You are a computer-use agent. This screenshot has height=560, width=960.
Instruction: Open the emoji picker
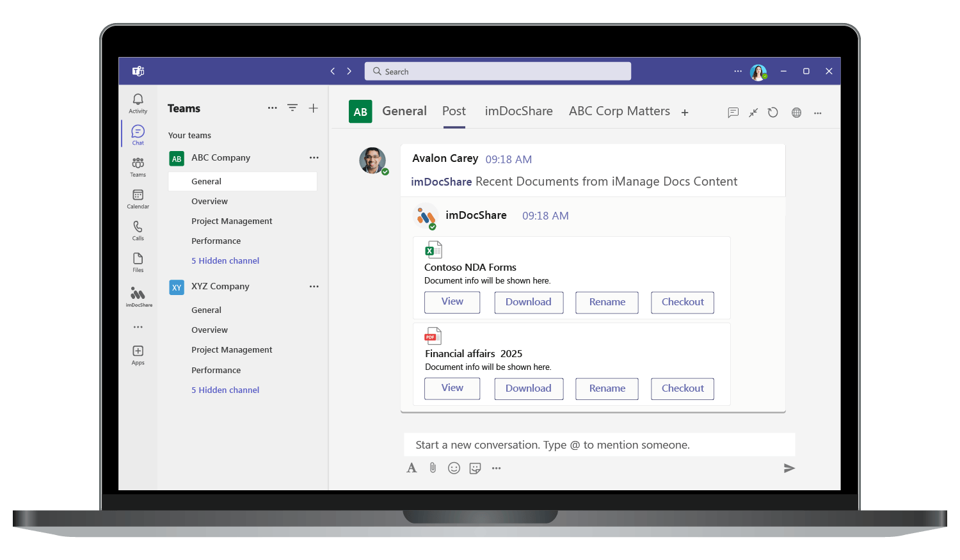454,468
